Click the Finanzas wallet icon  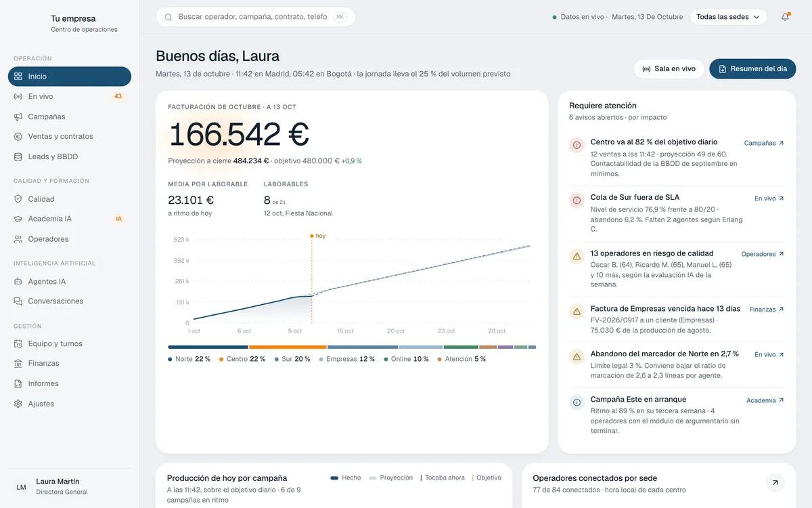[18, 363]
